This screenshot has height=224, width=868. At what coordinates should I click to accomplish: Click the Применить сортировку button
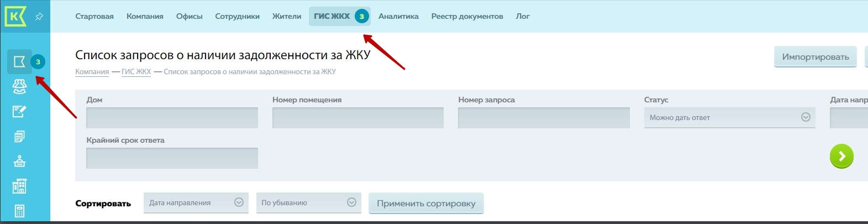426,203
